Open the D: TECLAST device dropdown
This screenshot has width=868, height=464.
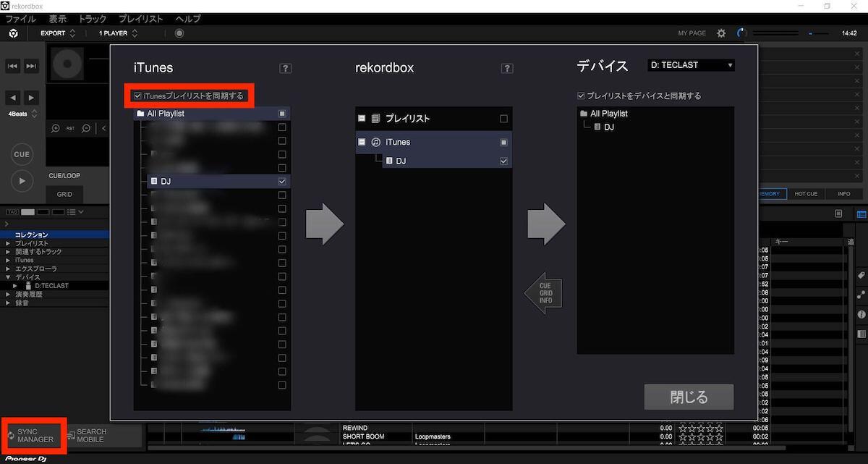[x=691, y=65]
